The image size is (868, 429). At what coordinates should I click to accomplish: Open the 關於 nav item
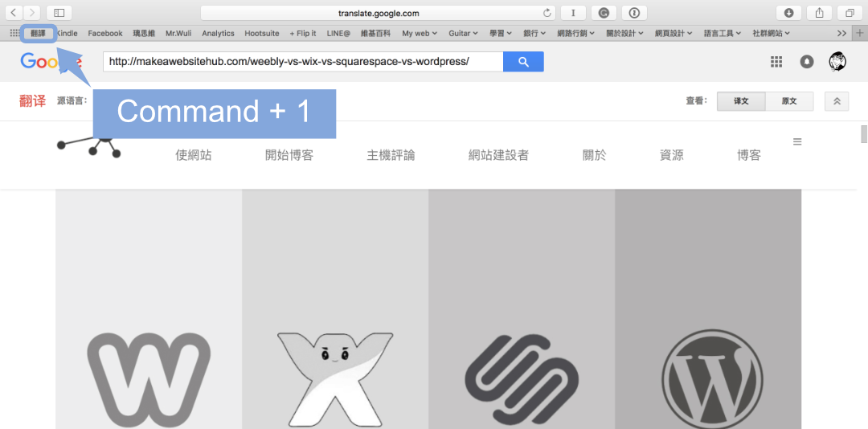click(x=594, y=156)
